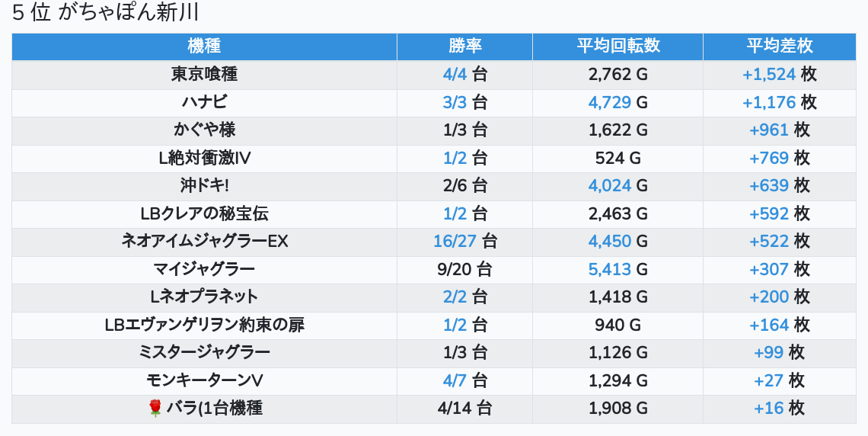Click マイジャグラー's 5,413 spin count
868x436 pixels.
tap(610, 269)
